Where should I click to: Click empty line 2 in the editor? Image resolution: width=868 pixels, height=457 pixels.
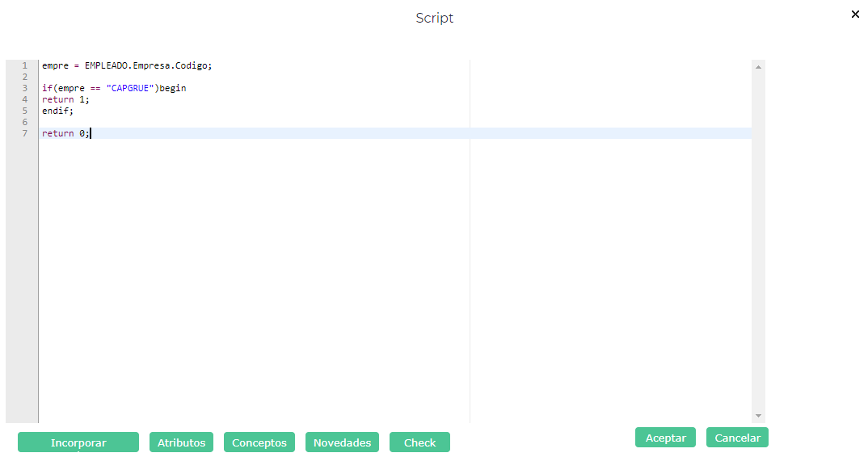(395, 77)
